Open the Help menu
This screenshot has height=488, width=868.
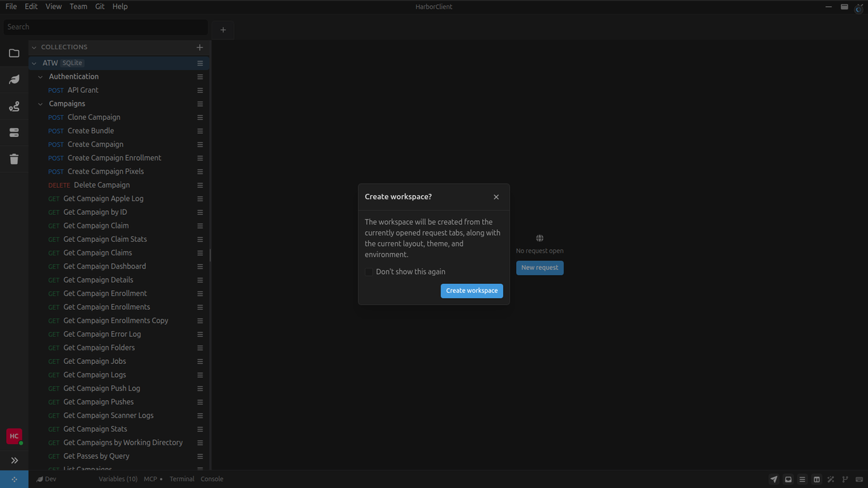pos(120,7)
